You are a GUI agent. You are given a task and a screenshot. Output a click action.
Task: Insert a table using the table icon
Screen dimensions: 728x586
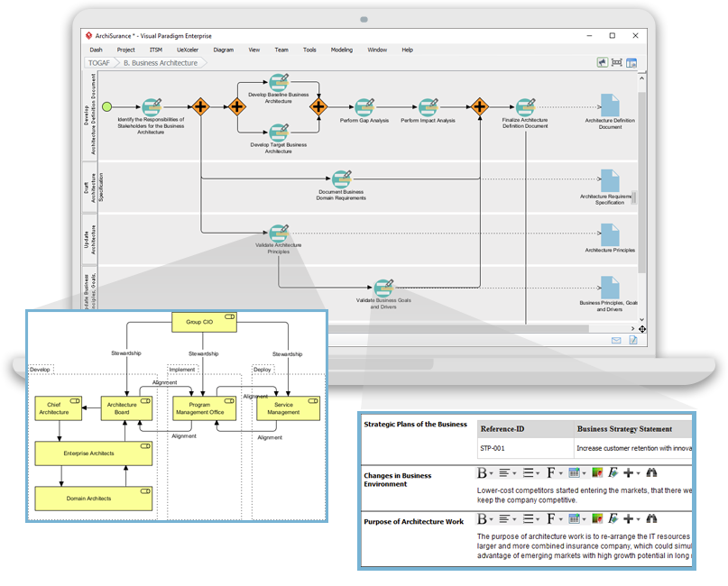click(x=574, y=473)
